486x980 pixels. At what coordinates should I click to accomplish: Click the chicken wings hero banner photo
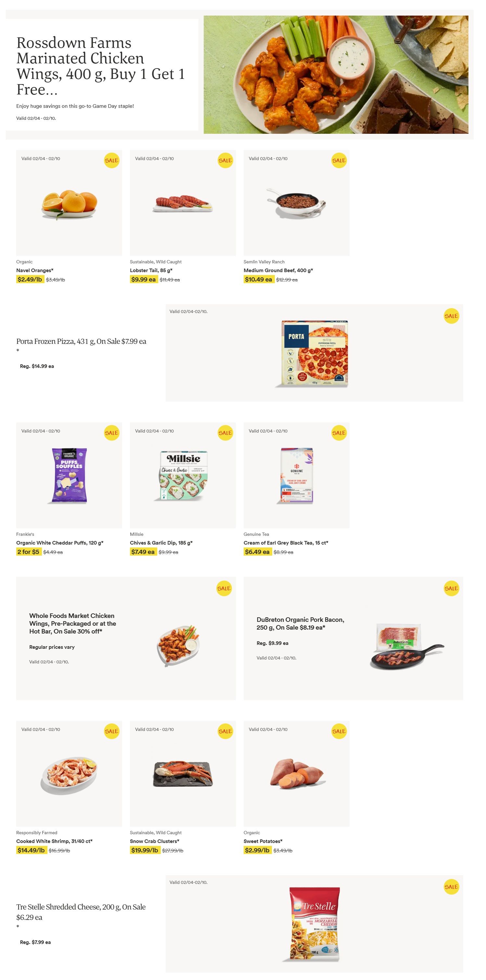(x=336, y=75)
